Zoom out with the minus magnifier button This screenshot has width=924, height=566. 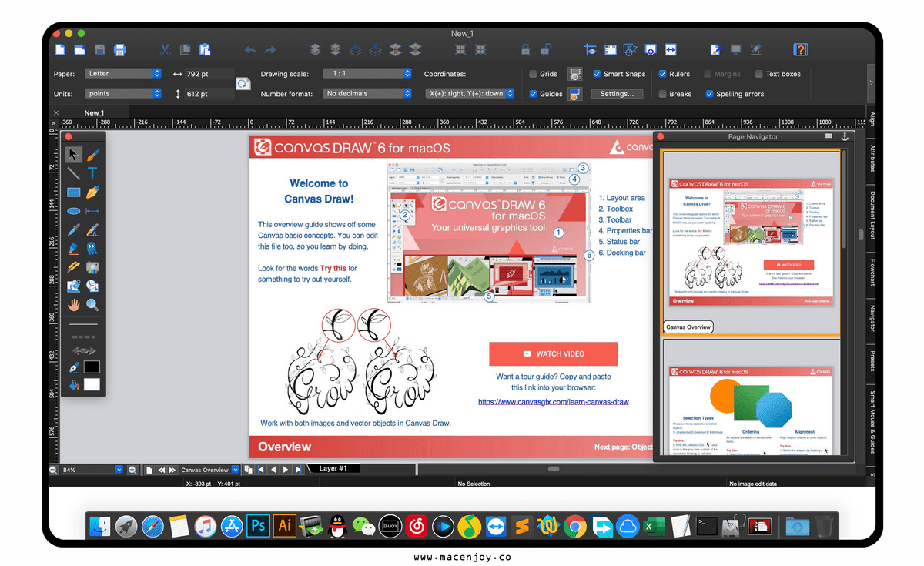tap(54, 470)
